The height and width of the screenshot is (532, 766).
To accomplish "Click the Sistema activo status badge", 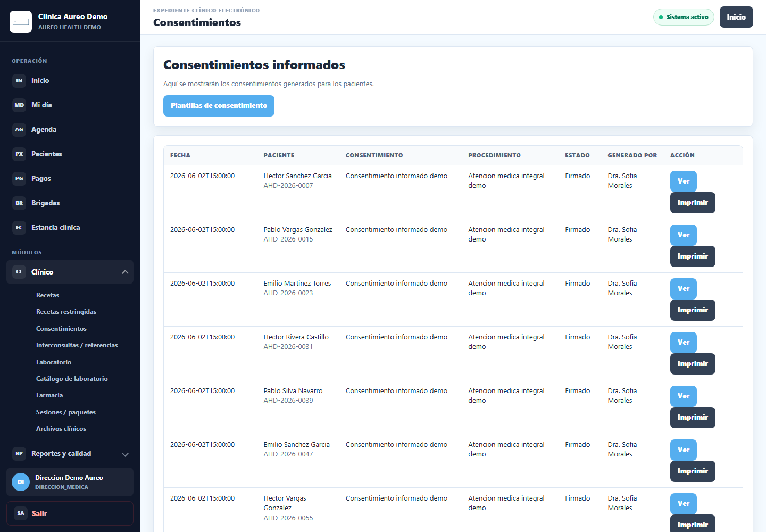I will (684, 17).
